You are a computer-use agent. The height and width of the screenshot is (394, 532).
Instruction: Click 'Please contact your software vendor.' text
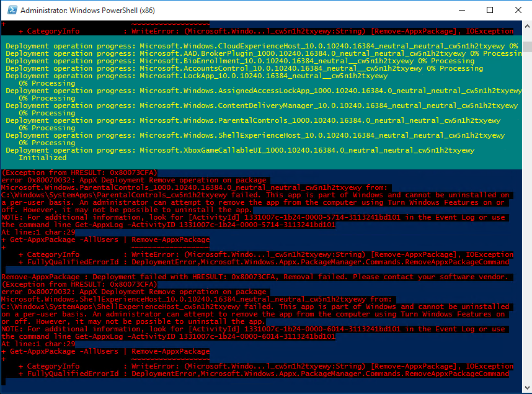coord(430,277)
